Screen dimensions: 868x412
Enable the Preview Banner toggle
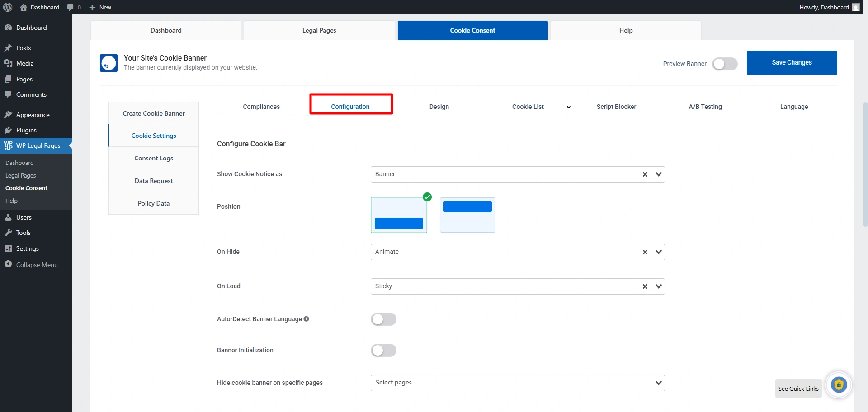[725, 64]
